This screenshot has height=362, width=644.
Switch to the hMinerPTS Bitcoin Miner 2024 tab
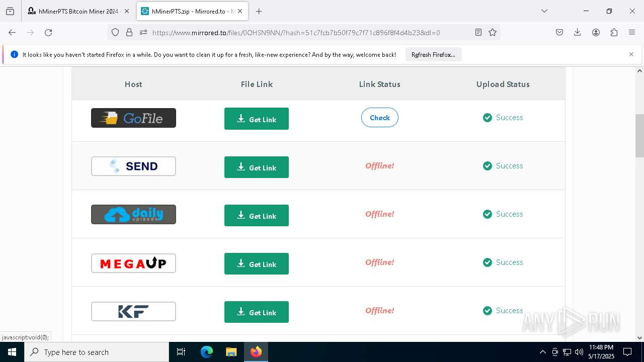click(x=78, y=11)
